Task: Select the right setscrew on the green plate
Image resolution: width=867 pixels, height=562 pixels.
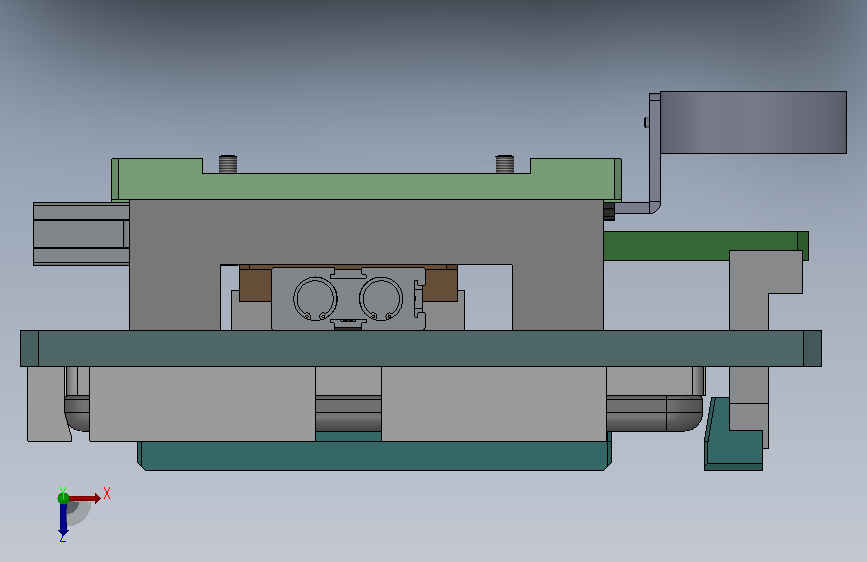Action: tap(504, 164)
